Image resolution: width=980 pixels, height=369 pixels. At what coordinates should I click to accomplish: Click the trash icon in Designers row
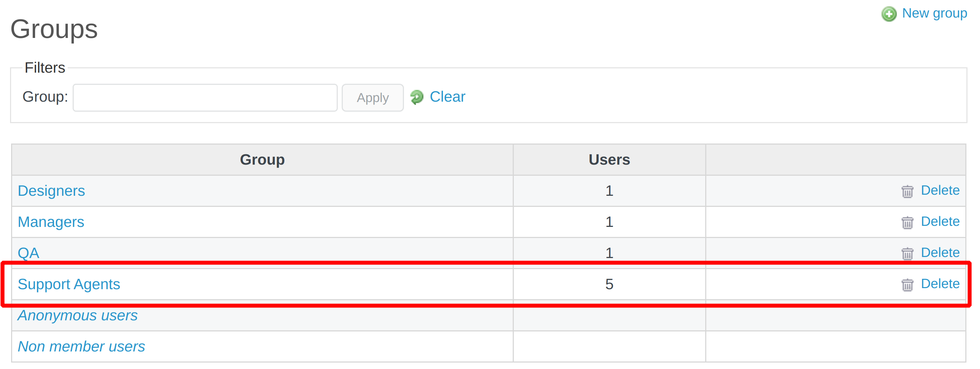coord(907,191)
